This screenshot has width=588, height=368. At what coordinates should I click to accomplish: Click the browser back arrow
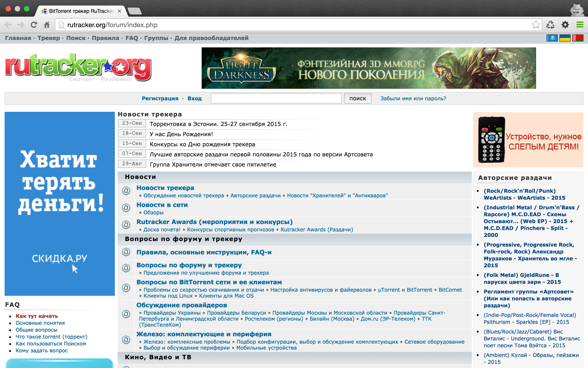8,25
